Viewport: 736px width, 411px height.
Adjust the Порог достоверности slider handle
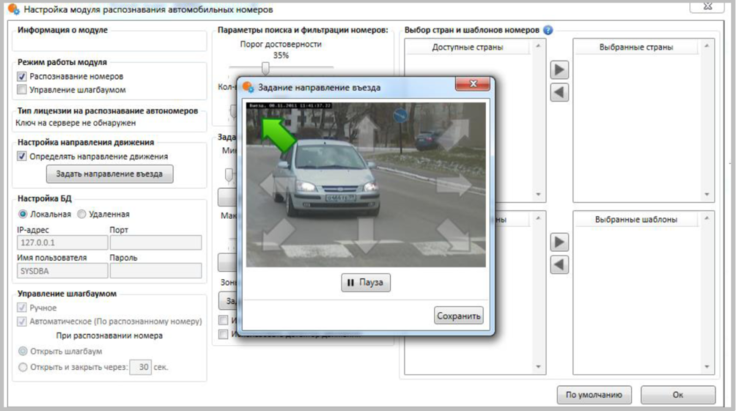coord(266,68)
